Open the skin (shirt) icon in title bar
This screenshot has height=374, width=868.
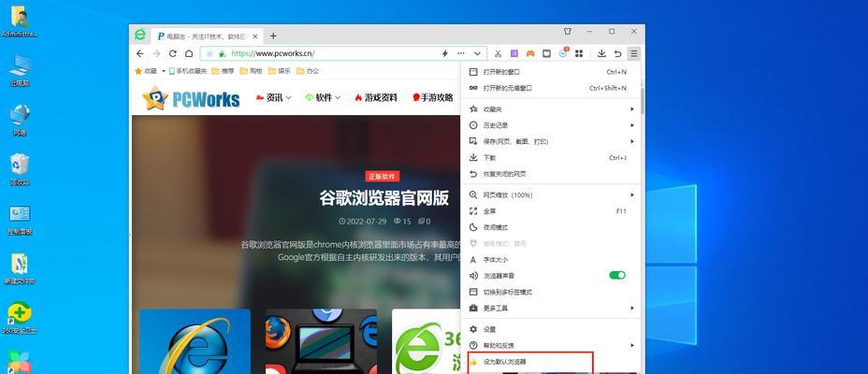tap(568, 32)
